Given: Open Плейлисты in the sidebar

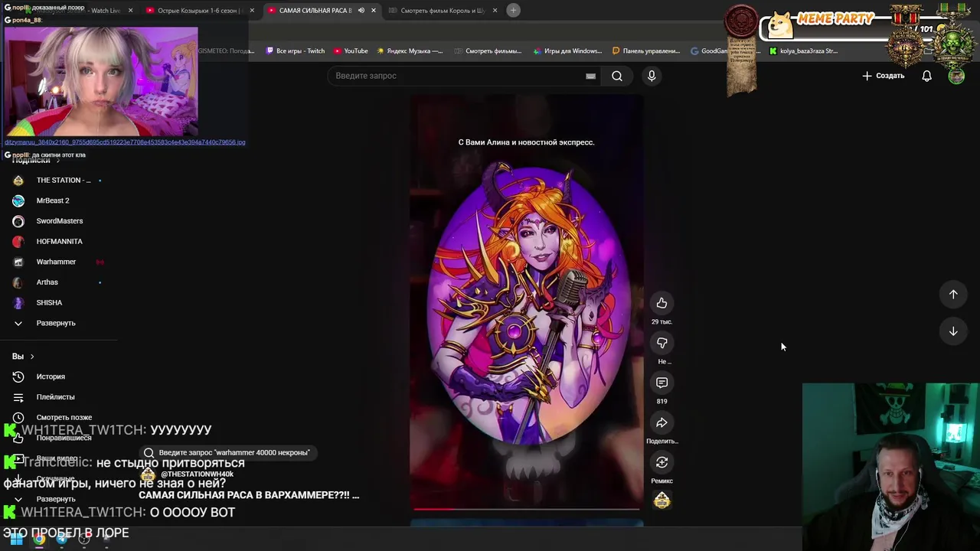Looking at the screenshot, I should pyautogui.click(x=55, y=397).
